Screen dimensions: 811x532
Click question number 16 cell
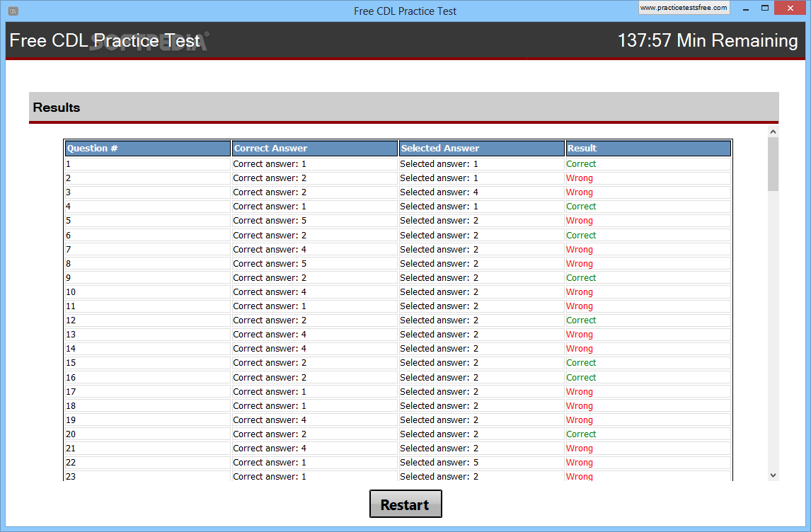[147, 377]
